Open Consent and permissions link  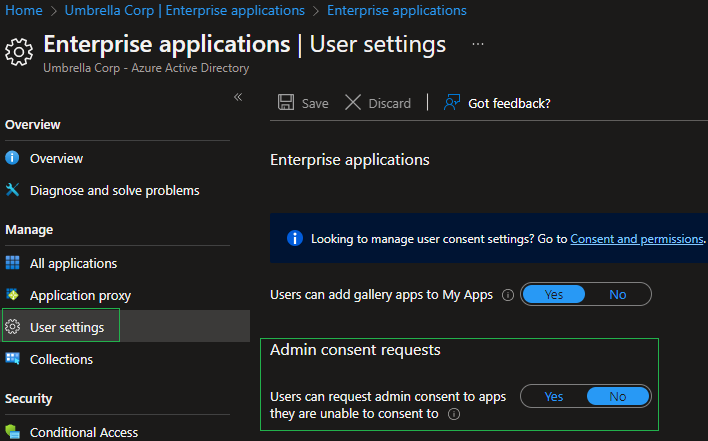[637, 238]
